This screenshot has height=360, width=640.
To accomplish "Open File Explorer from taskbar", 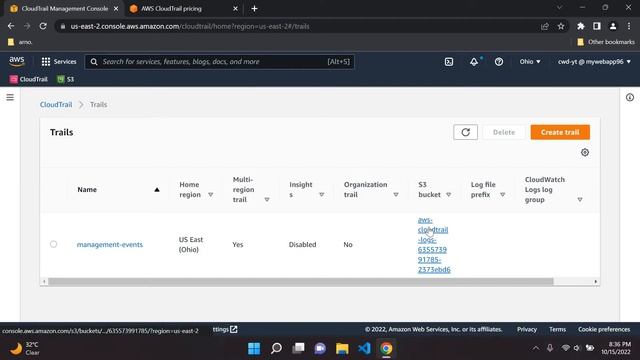I will (342, 348).
